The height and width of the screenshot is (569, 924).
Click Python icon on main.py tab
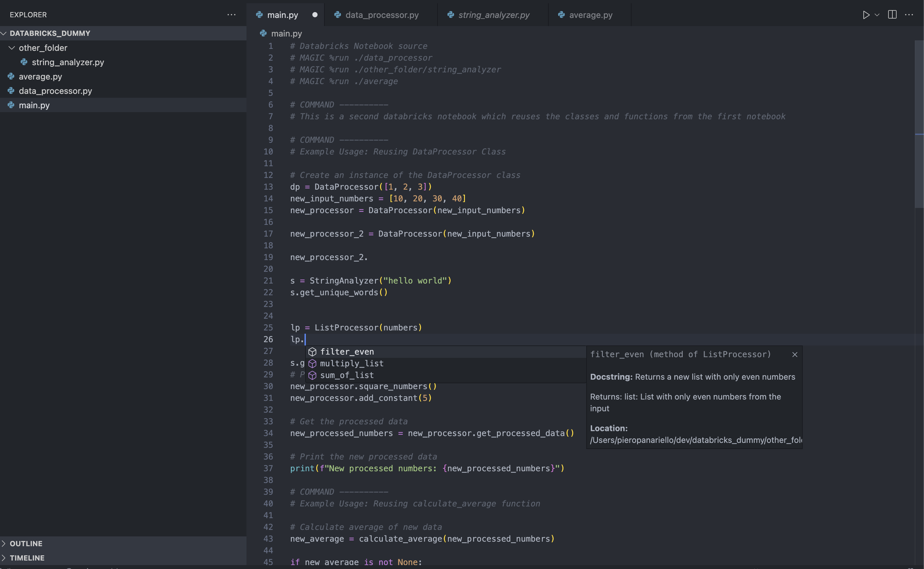[259, 15]
